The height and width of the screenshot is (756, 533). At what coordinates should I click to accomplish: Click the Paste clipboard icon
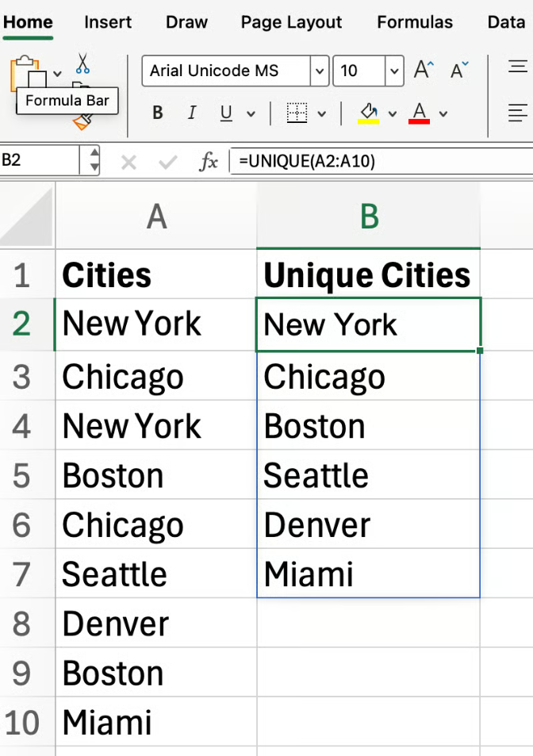coord(27,74)
